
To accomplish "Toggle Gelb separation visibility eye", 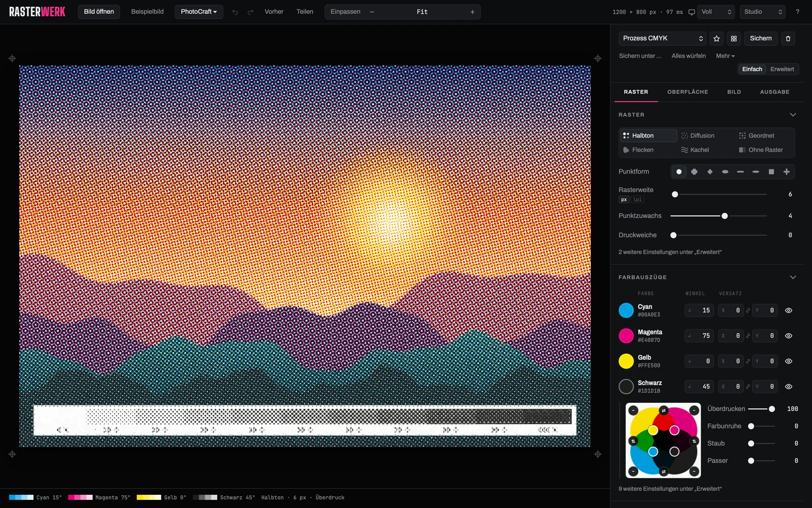I will 789,361.
